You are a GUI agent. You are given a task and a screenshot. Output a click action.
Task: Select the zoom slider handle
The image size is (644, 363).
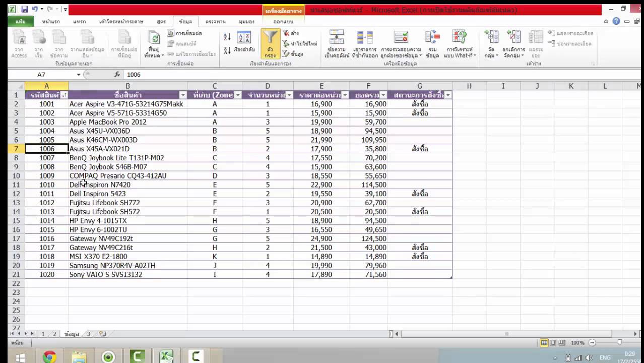pyautogui.click(x=619, y=343)
